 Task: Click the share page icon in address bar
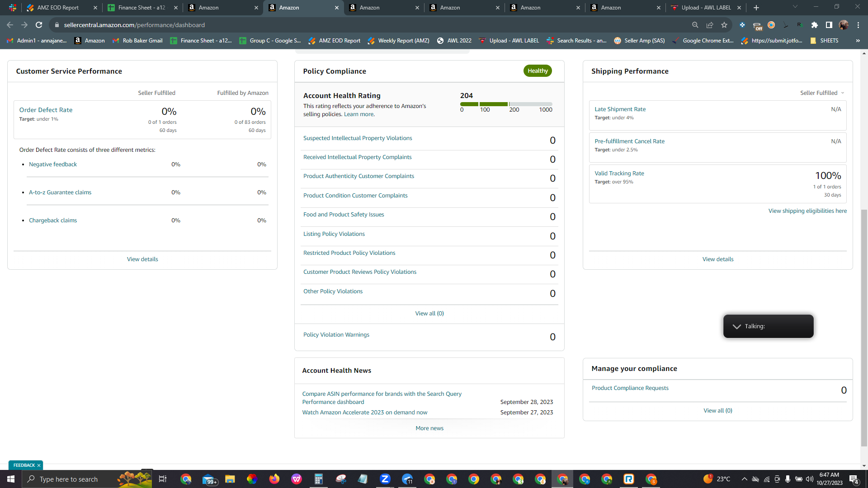click(x=710, y=25)
